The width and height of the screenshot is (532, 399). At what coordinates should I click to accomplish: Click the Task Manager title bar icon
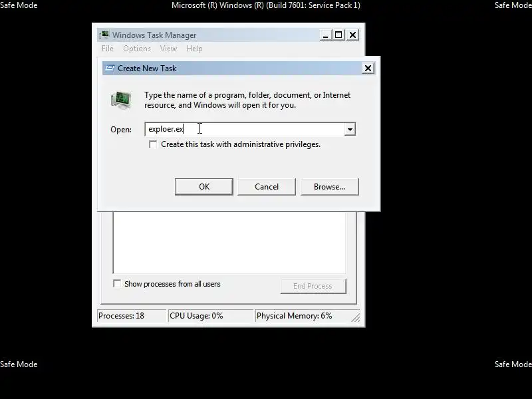click(104, 35)
